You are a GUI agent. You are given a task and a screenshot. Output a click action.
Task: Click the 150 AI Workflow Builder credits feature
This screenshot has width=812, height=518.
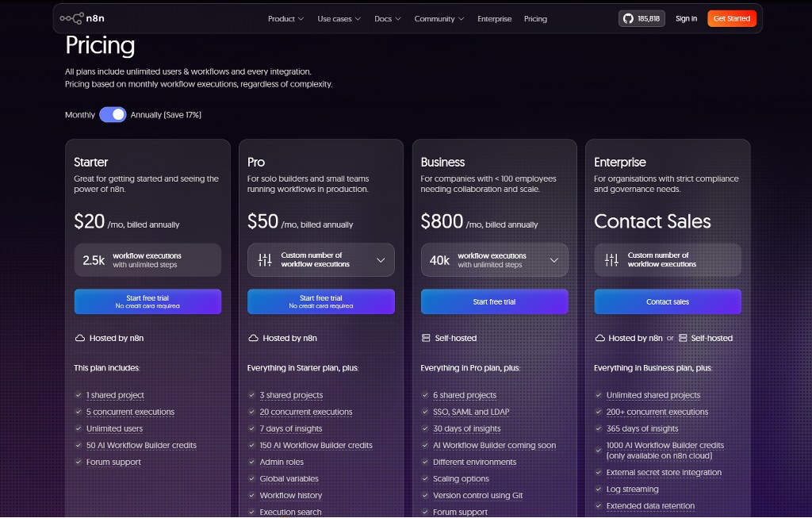click(x=316, y=446)
